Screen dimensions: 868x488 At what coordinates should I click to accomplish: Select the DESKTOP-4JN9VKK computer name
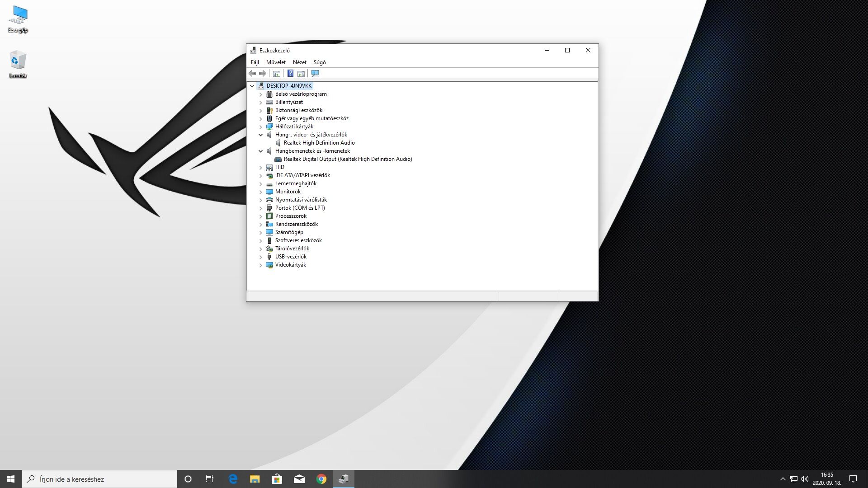tap(289, 86)
